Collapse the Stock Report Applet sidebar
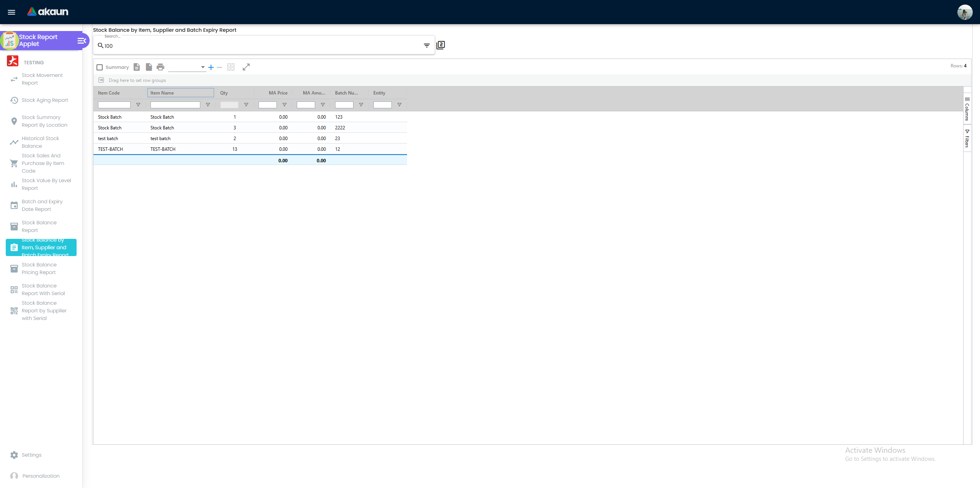 coord(82,41)
